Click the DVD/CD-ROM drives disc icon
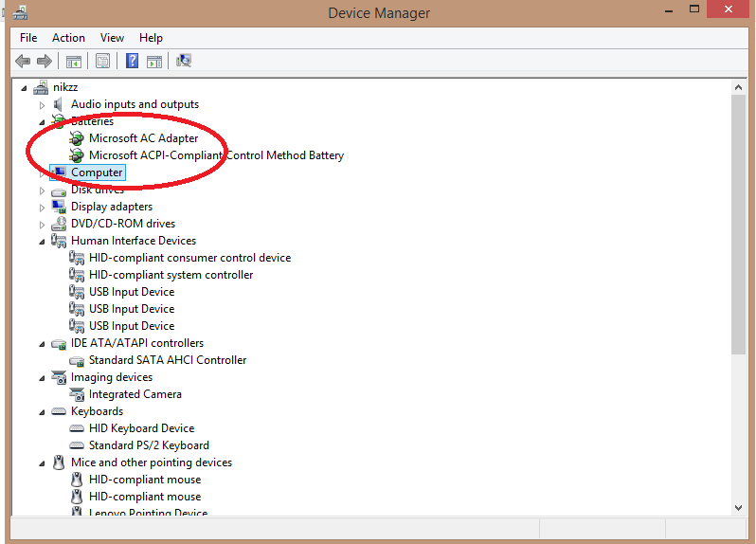756x544 pixels. point(59,224)
